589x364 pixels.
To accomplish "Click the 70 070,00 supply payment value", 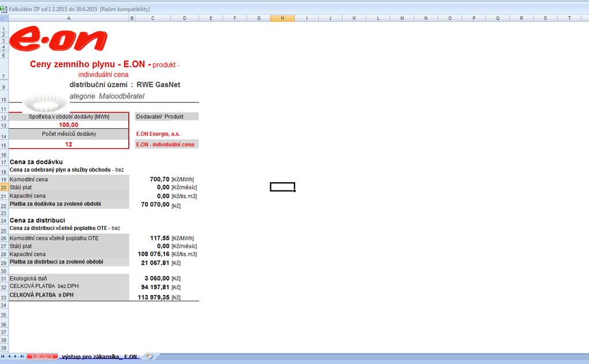I will coord(155,204).
